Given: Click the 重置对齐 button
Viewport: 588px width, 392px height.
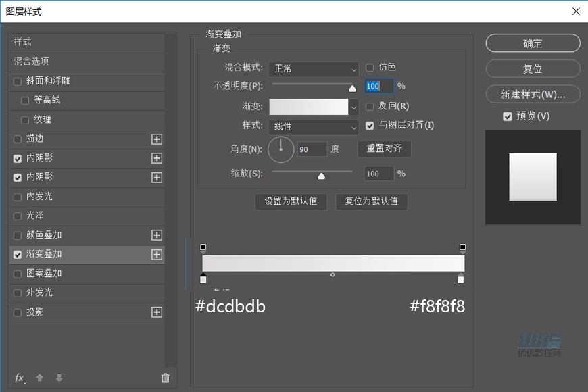Looking at the screenshot, I should (384, 149).
